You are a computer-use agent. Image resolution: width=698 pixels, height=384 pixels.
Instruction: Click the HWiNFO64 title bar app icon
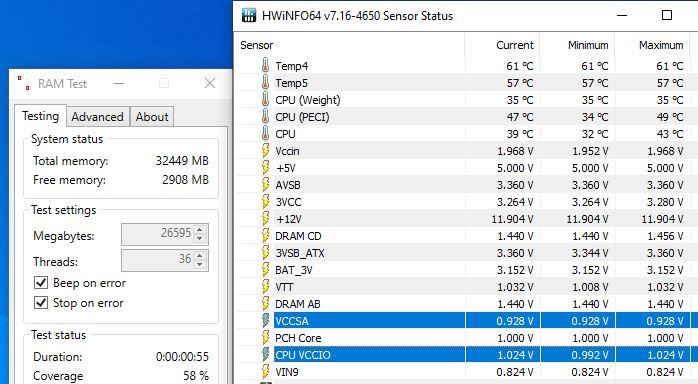248,15
